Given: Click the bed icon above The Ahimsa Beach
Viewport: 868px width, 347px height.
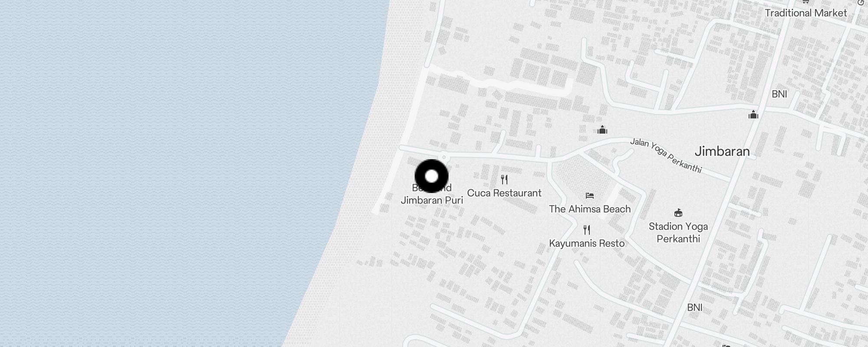Looking at the screenshot, I should [x=590, y=196].
